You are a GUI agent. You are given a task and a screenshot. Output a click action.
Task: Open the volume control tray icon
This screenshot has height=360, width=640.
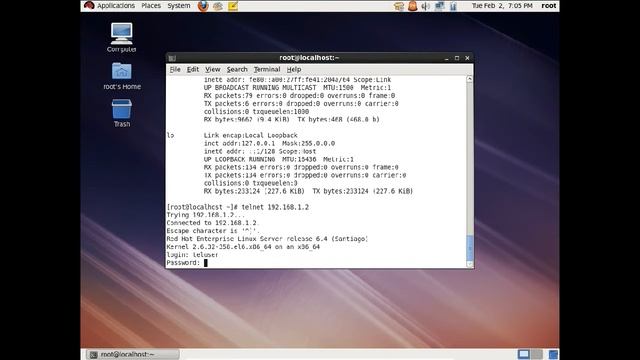pos(426,6)
